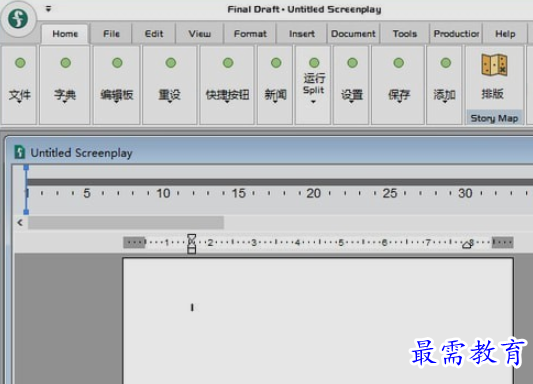Switch to the Home ribbon tab
This screenshot has height=384, width=533.
[x=65, y=34]
